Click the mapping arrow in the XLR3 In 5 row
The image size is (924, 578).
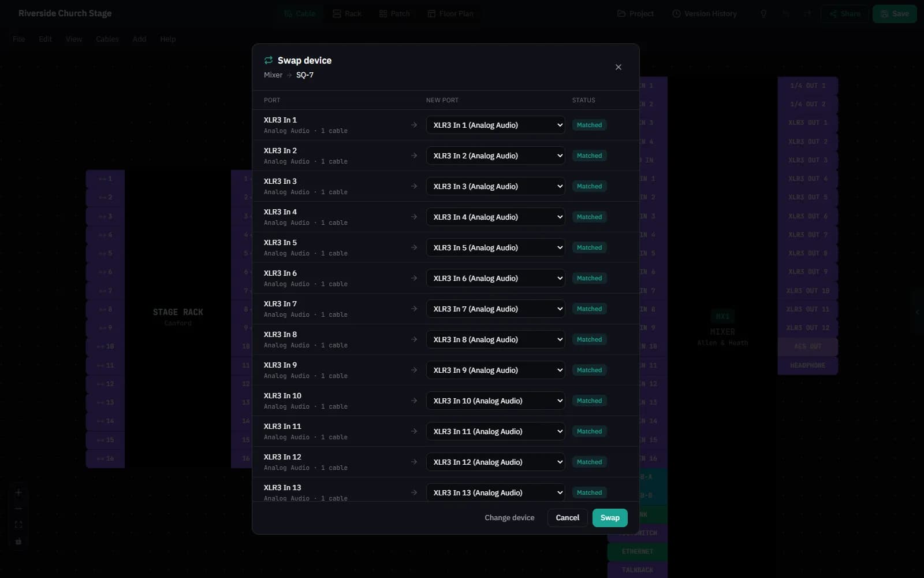414,247
